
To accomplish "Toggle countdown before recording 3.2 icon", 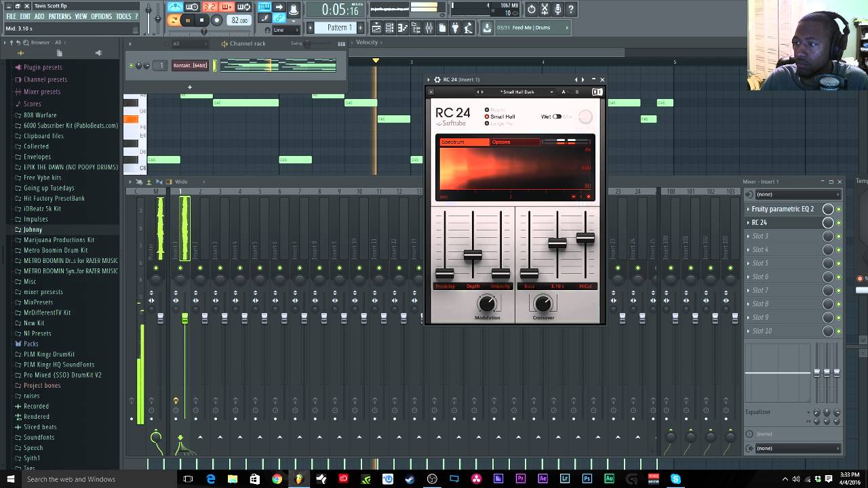I will pos(210,7).
